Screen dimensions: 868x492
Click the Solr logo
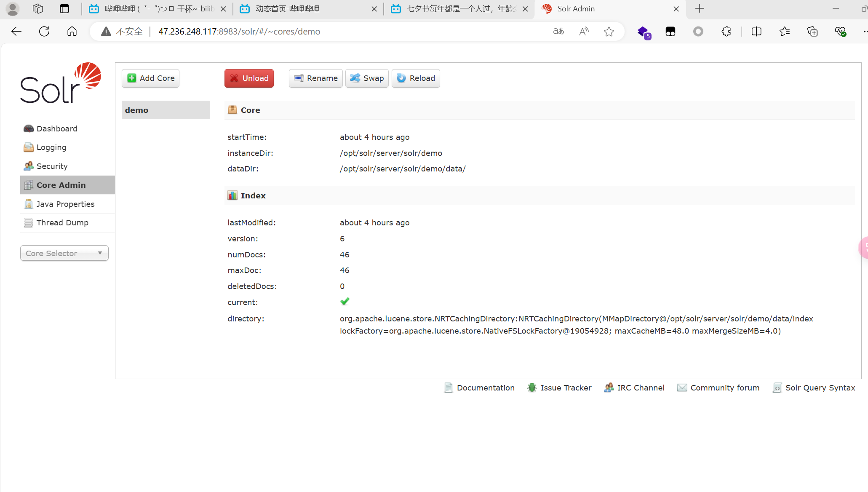coord(61,83)
